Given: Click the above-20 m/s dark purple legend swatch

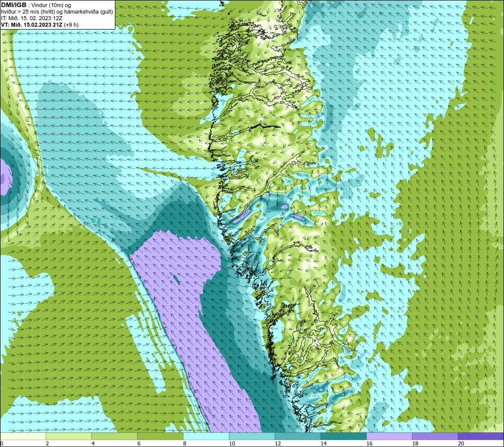Looking at the screenshot, I should click(481, 436).
